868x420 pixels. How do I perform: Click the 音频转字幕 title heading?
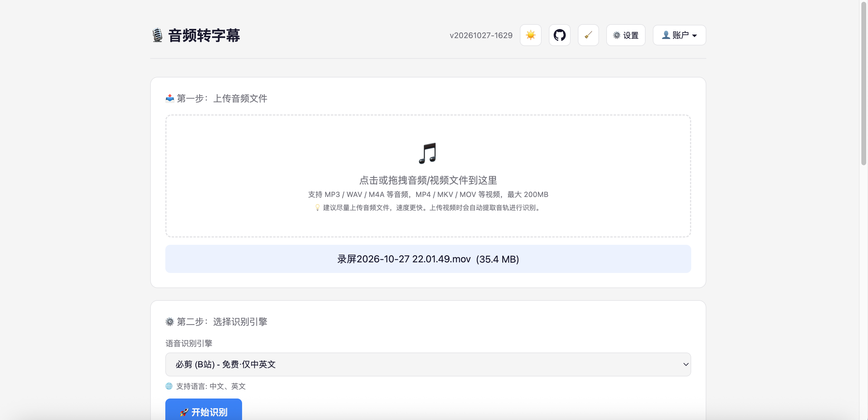(204, 35)
